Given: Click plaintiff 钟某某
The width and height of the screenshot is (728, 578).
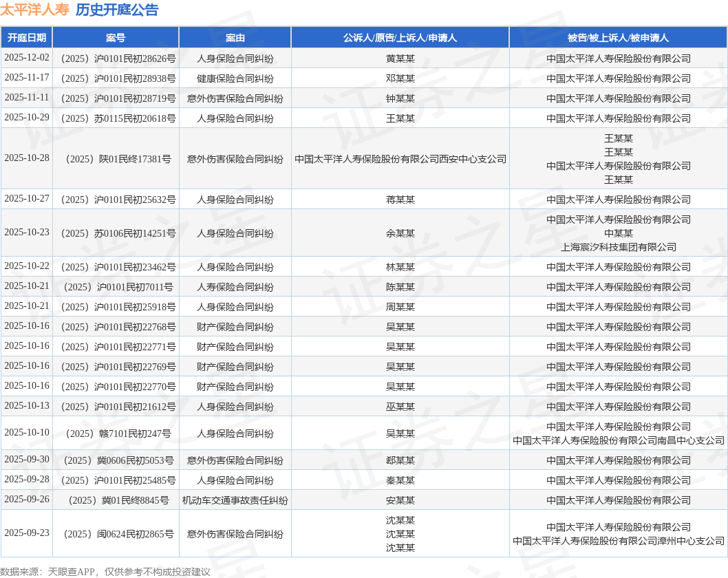Looking at the screenshot, I should coord(400,98).
